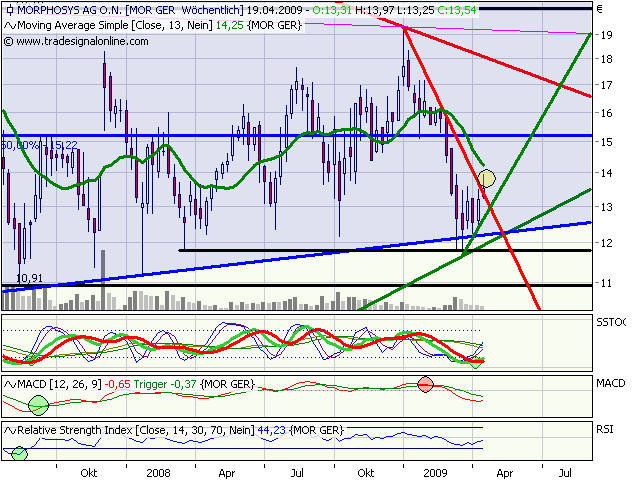
Task: Click the open value O:13,31
Action: pyautogui.click(x=332, y=10)
